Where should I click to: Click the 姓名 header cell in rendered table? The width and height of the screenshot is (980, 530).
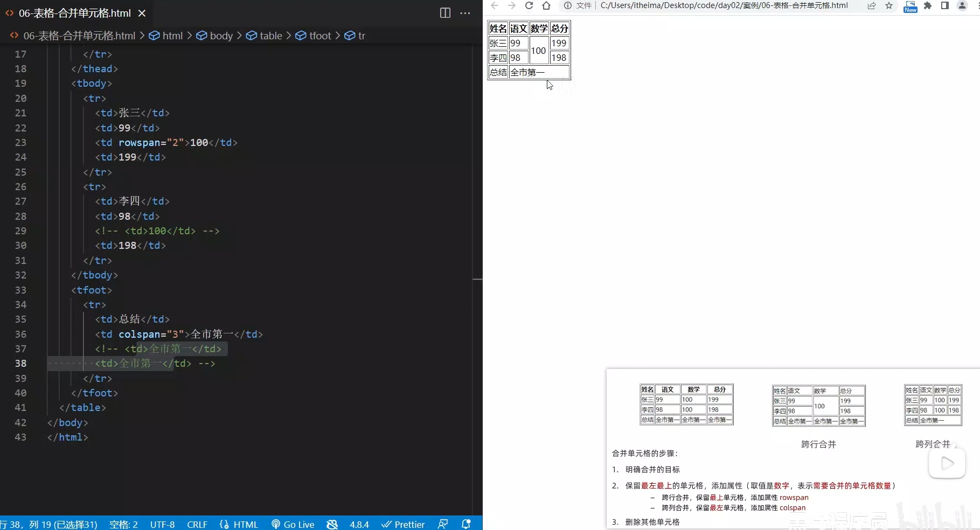tap(498, 29)
